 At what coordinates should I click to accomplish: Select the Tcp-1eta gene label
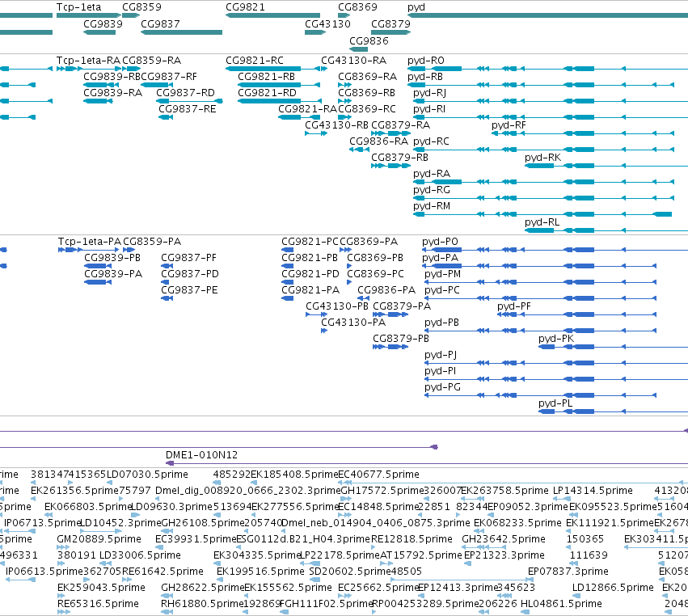pos(78,7)
